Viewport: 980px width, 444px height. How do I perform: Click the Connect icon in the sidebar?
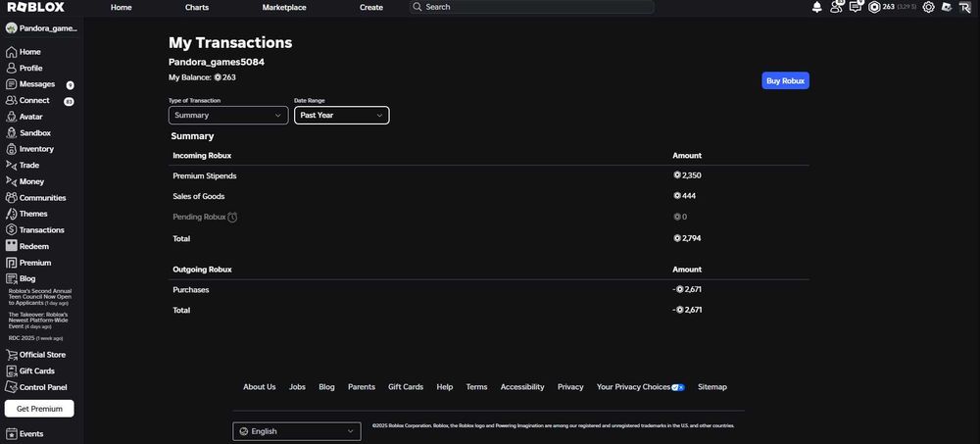tap(11, 100)
